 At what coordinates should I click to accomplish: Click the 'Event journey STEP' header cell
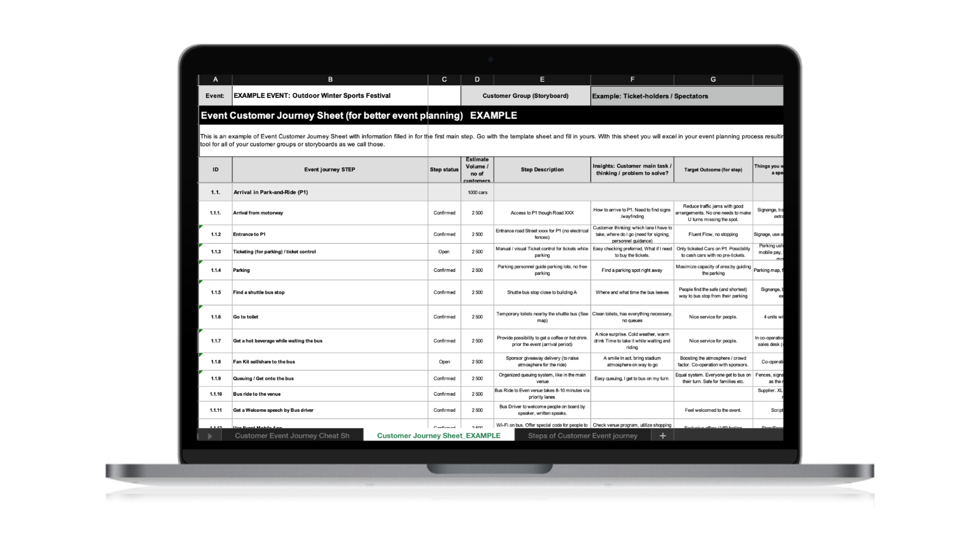point(330,169)
